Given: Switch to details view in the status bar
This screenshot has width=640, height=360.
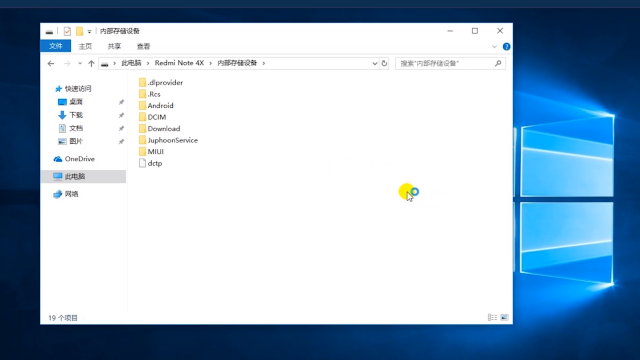Looking at the screenshot, I should [x=492, y=318].
